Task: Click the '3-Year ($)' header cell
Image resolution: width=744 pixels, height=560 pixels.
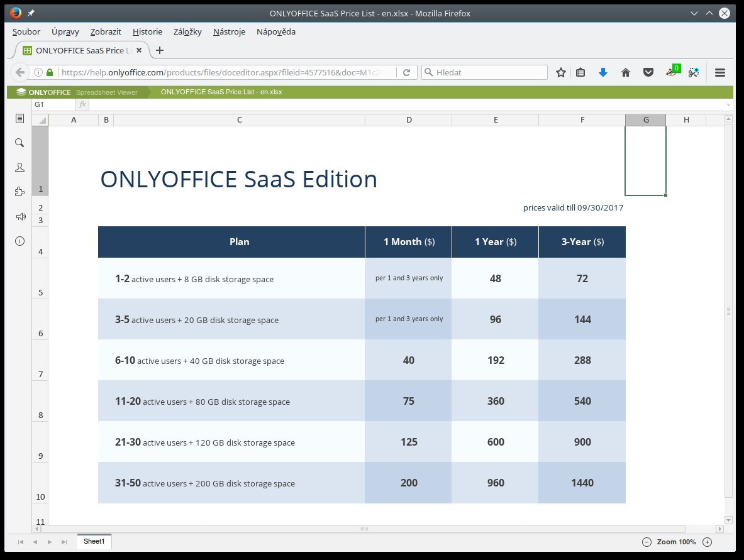Action: (x=582, y=242)
